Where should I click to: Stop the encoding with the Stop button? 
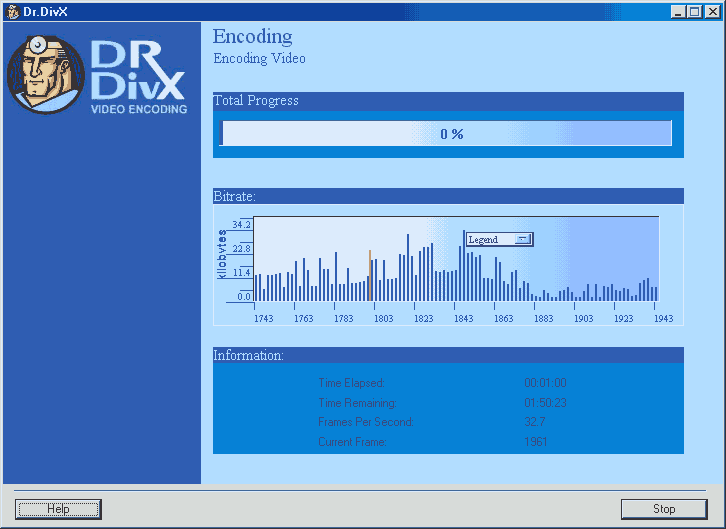[664, 509]
